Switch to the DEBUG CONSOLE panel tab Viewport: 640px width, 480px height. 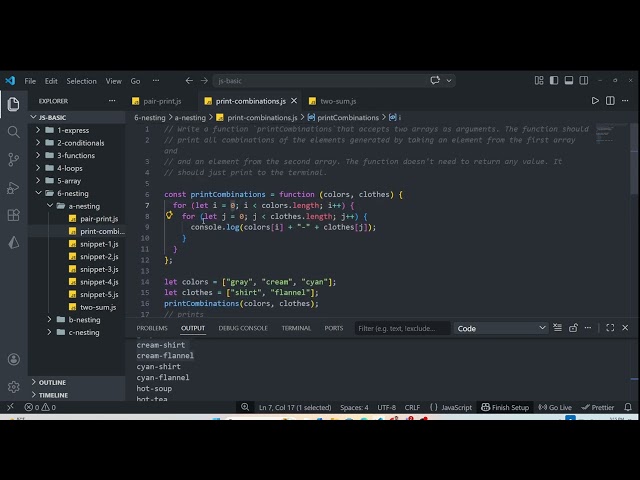[x=243, y=328]
